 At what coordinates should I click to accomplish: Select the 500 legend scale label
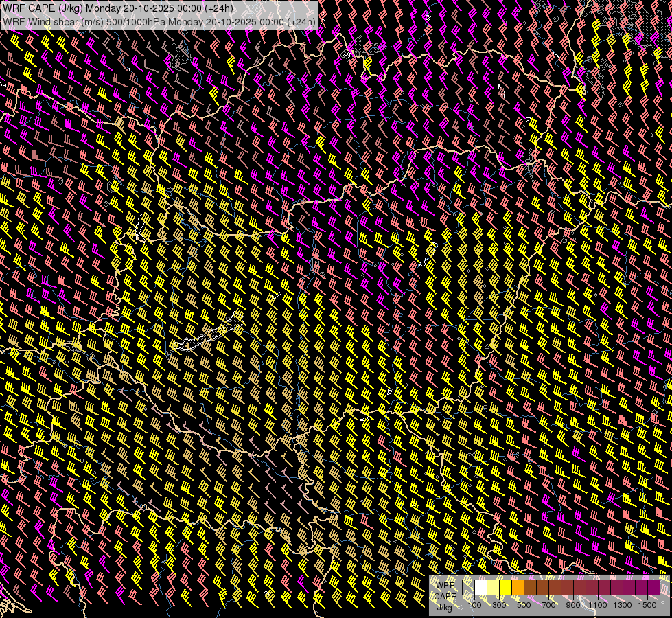pos(524,605)
